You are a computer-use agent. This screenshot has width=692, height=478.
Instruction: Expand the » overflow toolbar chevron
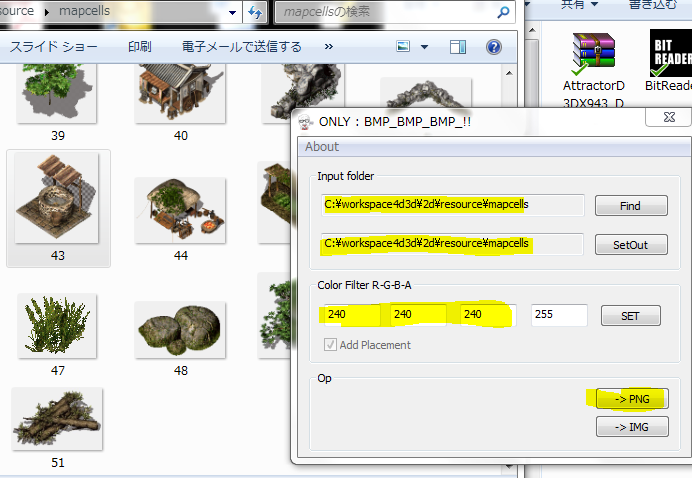click(328, 46)
